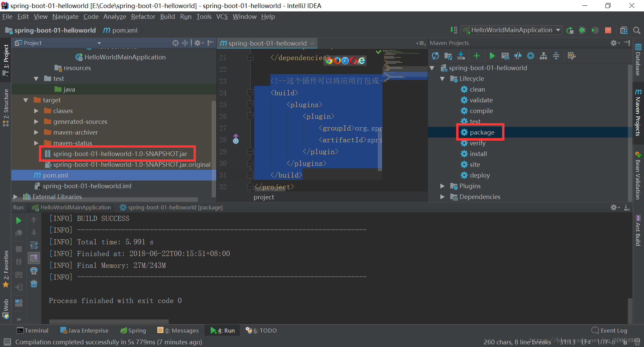Viewport: 644px width, 347px height.
Task: Open HelloWorldMainApplication run configuration dropdown
Action: point(512,30)
